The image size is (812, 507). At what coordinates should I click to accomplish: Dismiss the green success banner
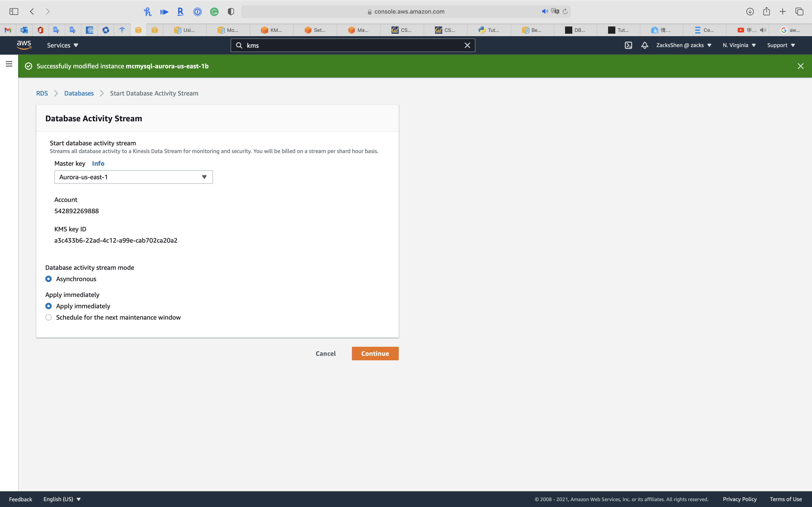pos(800,66)
